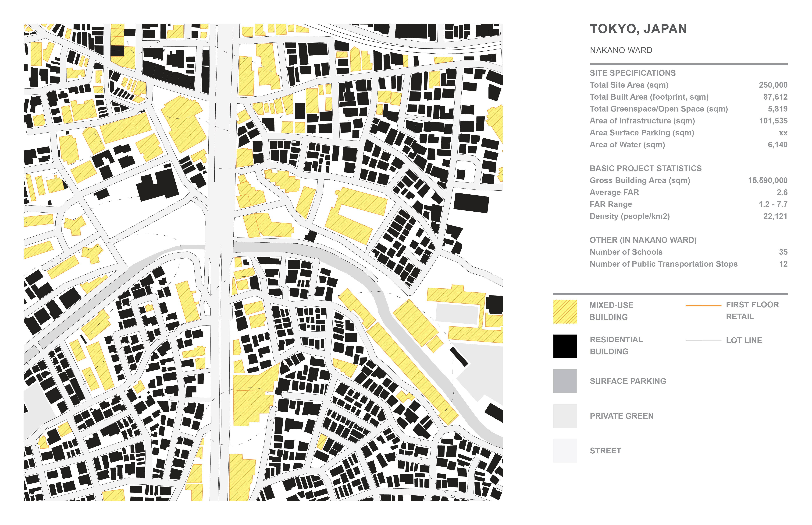The image size is (812, 525).
Task: Click the Density people/km2 label
Action: pyautogui.click(x=630, y=216)
